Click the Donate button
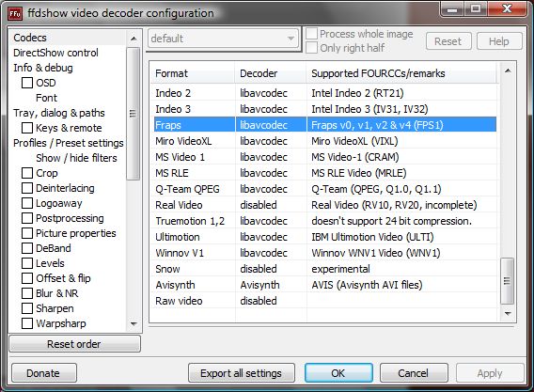The height and width of the screenshot is (392, 534). pos(43,373)
